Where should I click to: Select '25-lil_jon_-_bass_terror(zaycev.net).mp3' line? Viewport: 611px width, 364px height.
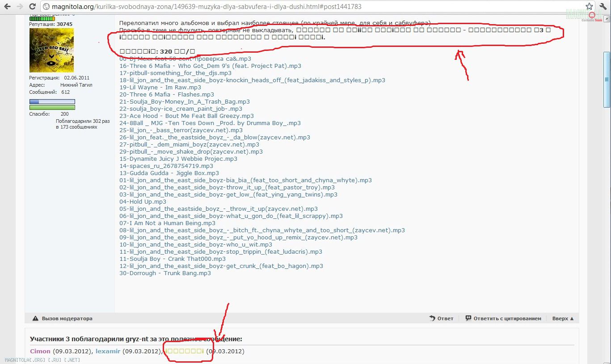tap(181, 130)
